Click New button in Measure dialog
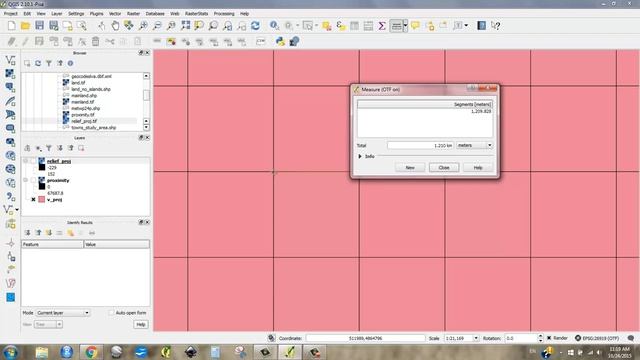Image resolution: width=640 pixels, height=360 pixels. [x=410, y=168]
